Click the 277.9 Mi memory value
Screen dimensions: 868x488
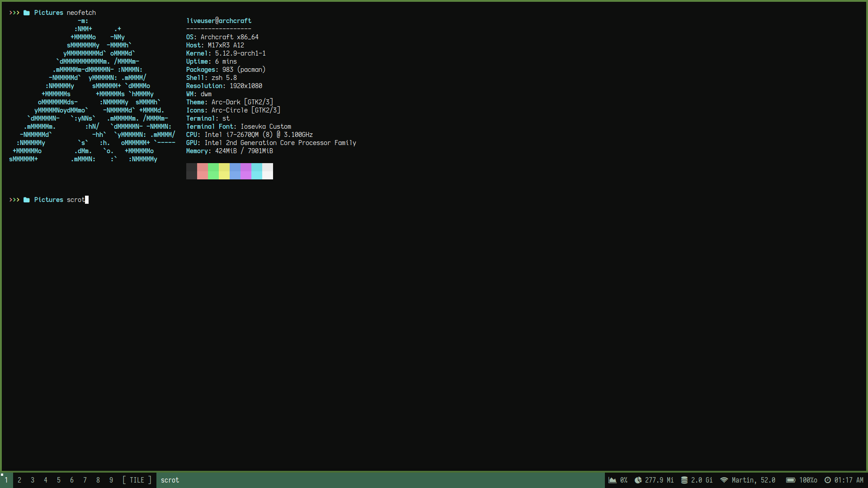pos(659,480)
